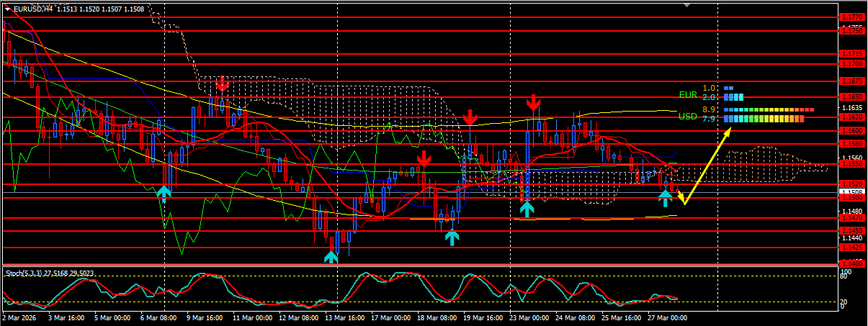Select the 1.1675 red price level label

852,81
